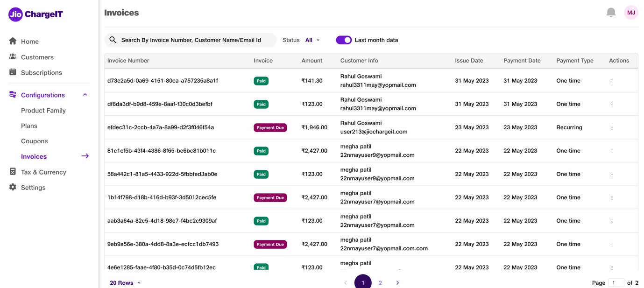Image resolution: width=644 pixels, height=288 pixels.
Task: Select Invoices in the sidebar
Action: tap(34, 156)
